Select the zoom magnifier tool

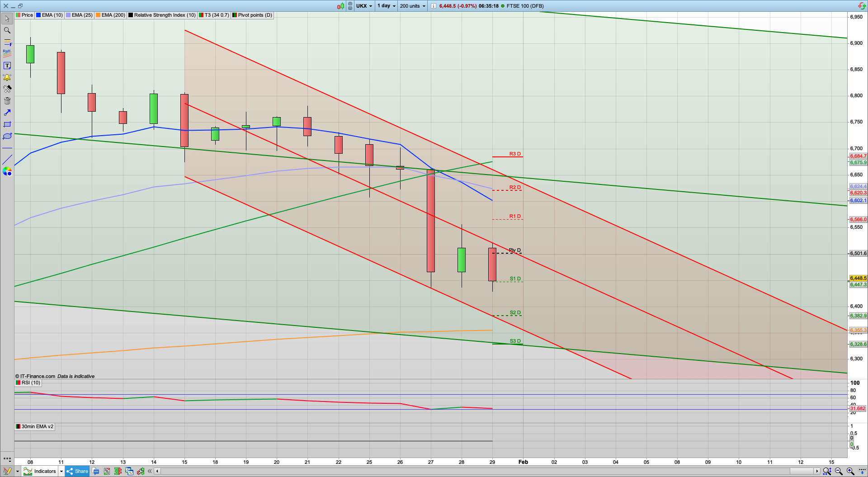point(7,30)
